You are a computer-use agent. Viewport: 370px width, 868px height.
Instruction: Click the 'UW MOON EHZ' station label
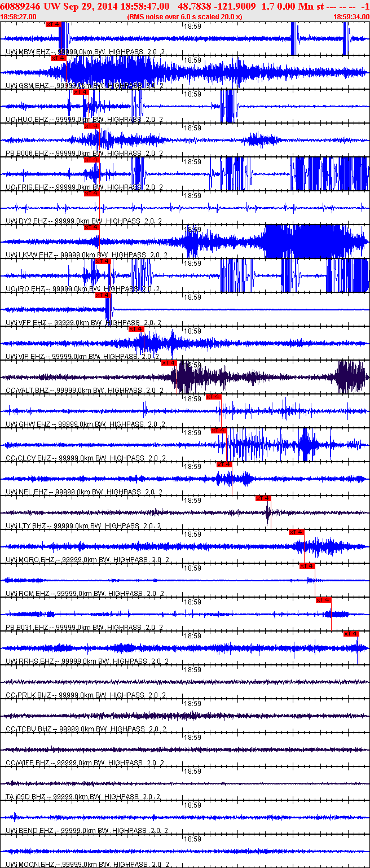point(30,864)
